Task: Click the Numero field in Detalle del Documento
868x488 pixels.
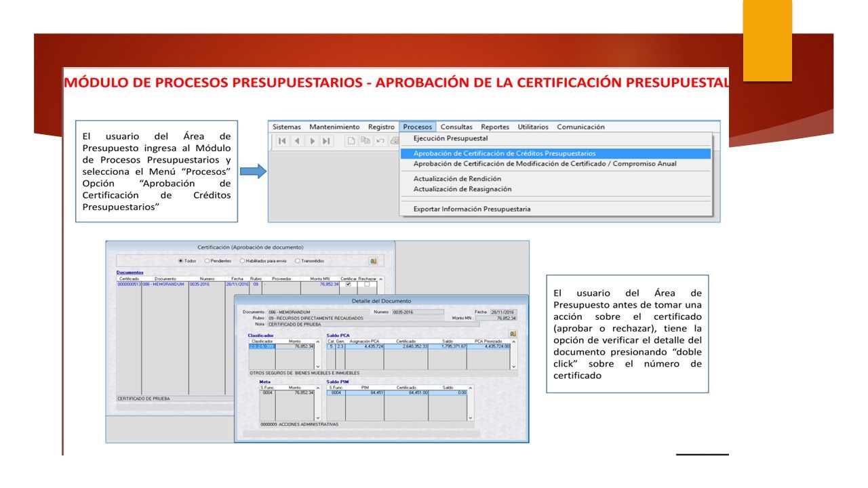Action: click(418, 312)
